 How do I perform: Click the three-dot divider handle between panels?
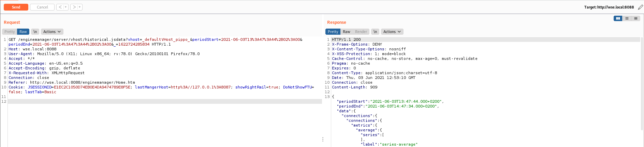tap(323, 139)
